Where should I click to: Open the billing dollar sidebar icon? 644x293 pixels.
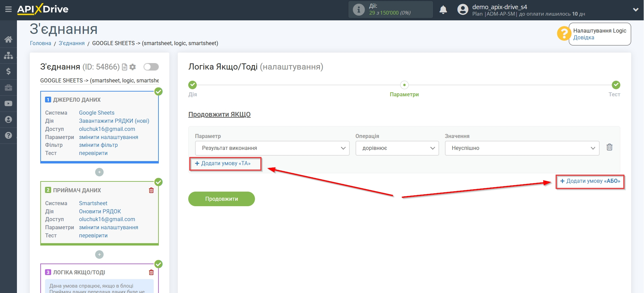[8, 71]
